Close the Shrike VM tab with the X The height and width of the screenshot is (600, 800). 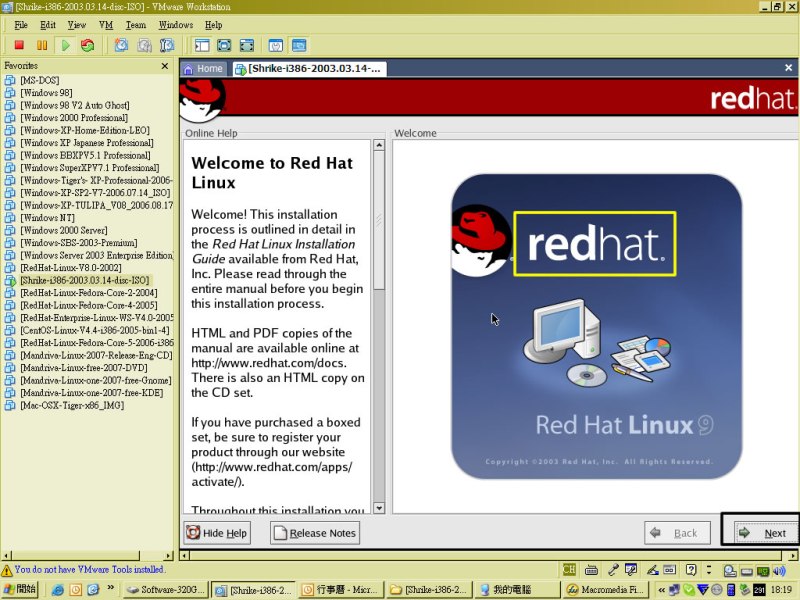(788, 67)
